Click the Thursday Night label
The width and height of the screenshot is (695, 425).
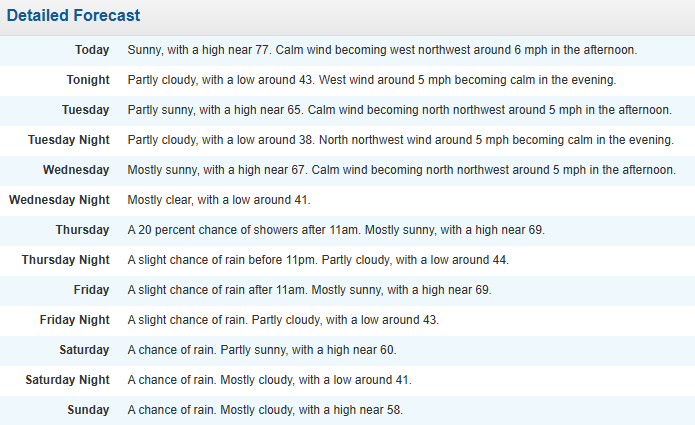click(x=66, y=260)
